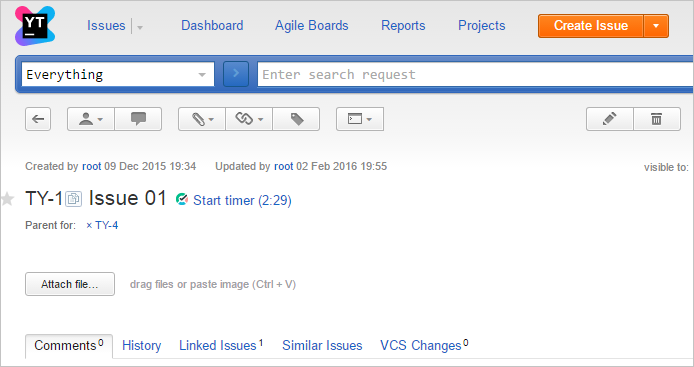The width and height of the screenshot is (694, 367).
Task: Remove TY-4 link with the × mark
Action: pos(89,225)
